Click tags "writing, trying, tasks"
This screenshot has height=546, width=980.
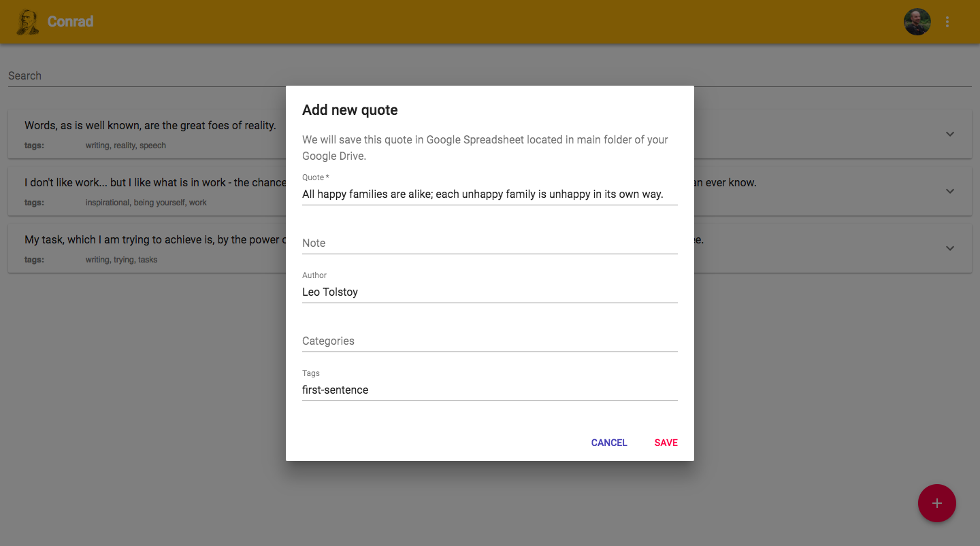122,260
